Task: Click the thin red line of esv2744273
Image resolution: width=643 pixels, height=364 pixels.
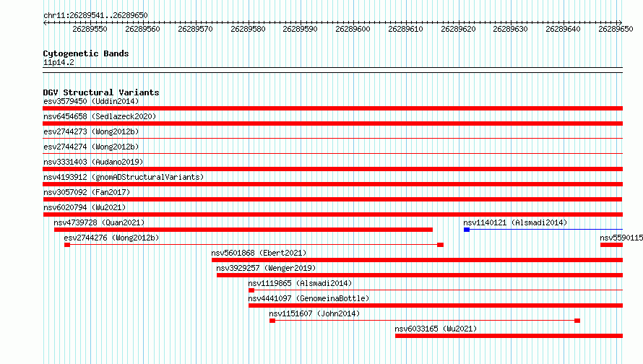Action: coord(332,139)
